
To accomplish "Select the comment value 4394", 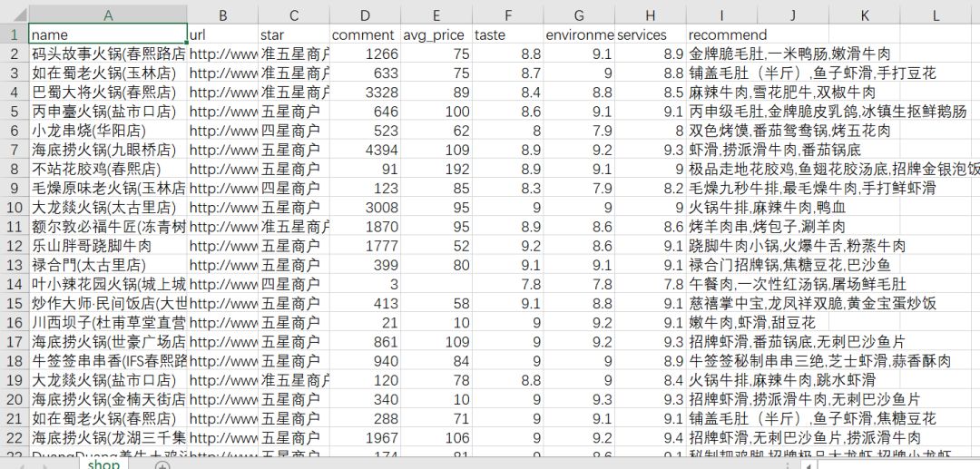I will [x=366, y=150].
